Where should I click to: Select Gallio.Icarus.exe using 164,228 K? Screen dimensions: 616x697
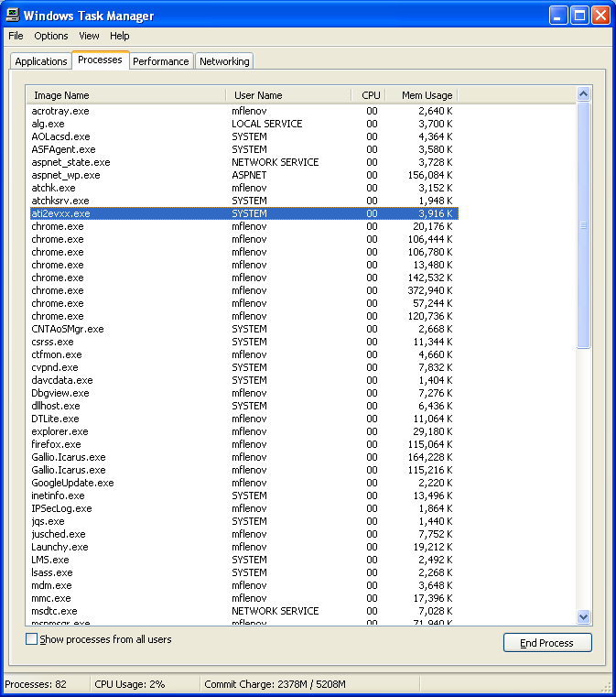coord(243,457)
